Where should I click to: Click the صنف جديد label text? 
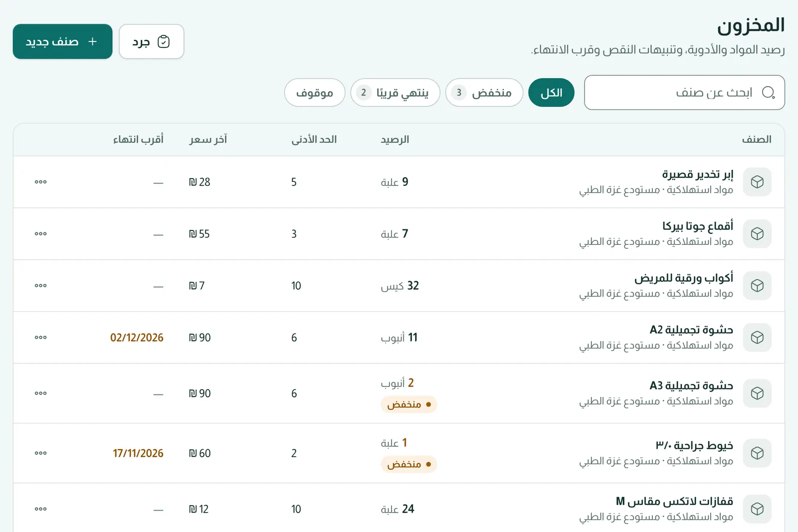point(52,42)
